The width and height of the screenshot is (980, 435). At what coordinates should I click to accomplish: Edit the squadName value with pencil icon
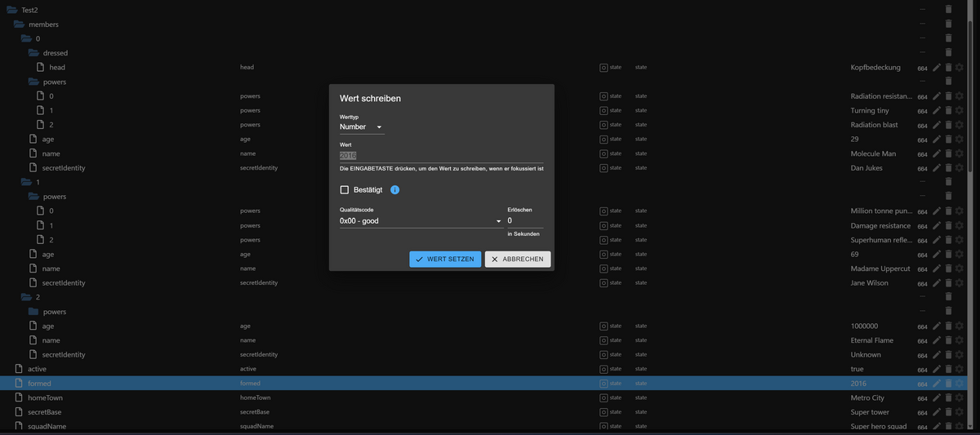point(938,427)
